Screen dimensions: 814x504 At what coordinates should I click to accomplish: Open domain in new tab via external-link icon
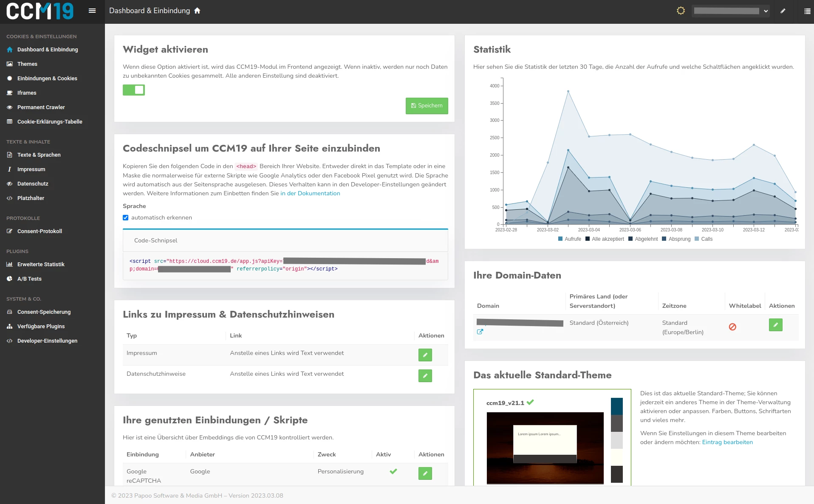click(x=480, y=332)
